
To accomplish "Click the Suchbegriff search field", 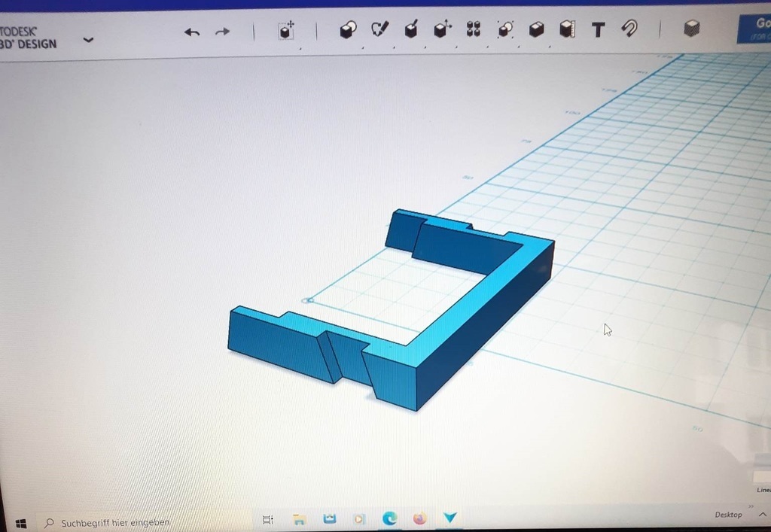I will click(x=113, y=521).
